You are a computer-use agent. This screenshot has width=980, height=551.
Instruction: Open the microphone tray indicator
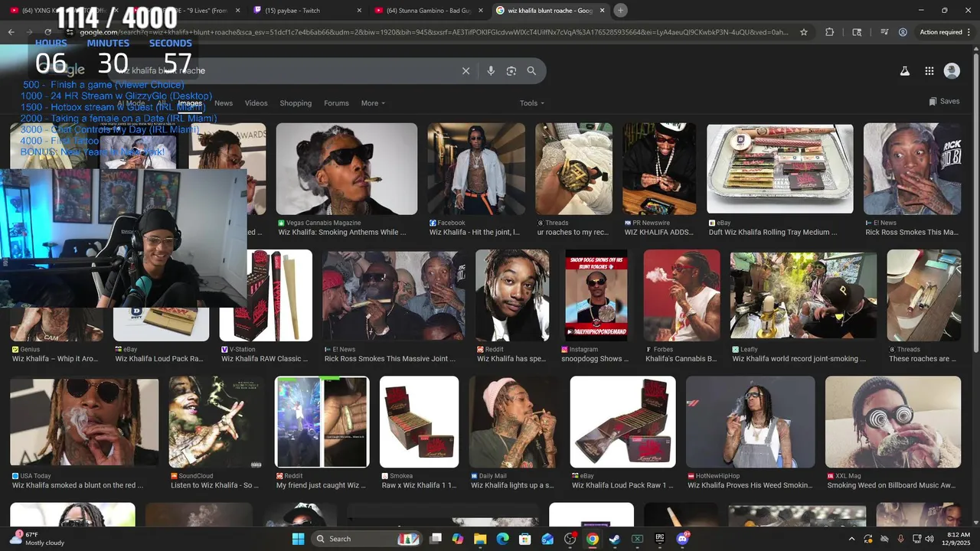tap(900, 539)
